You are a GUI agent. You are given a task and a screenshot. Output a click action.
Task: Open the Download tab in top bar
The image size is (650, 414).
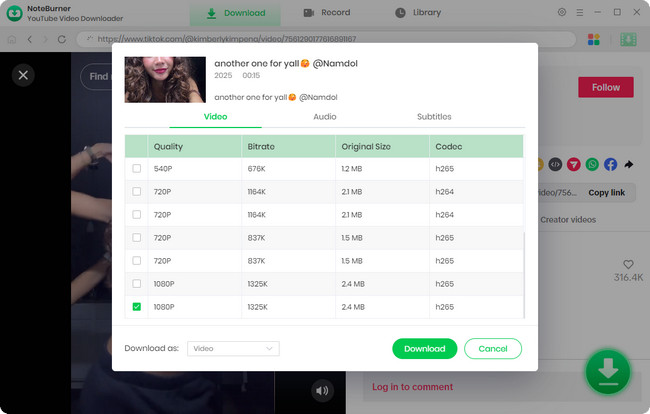pos(235,13)
